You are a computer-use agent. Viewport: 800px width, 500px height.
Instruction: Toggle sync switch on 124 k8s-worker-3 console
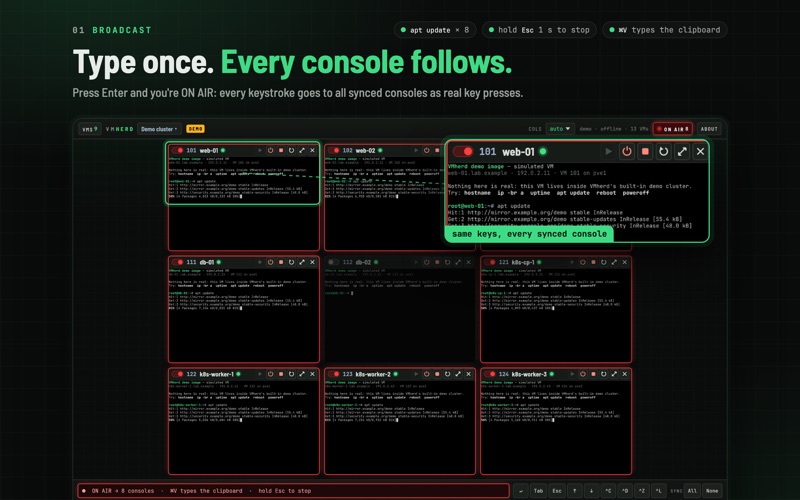point(490,374)
